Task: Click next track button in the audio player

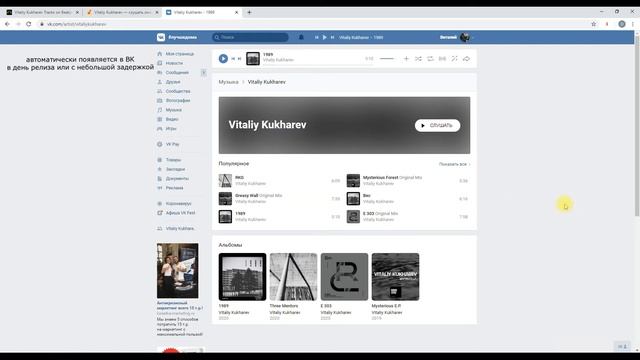Action: [240, 59]
